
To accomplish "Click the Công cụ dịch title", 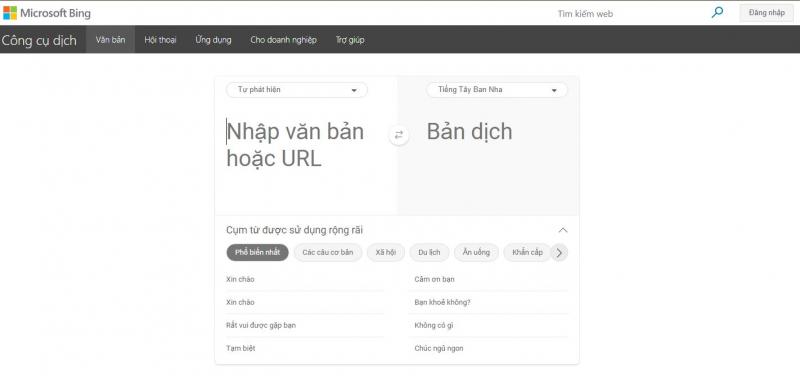I will 39,40.
